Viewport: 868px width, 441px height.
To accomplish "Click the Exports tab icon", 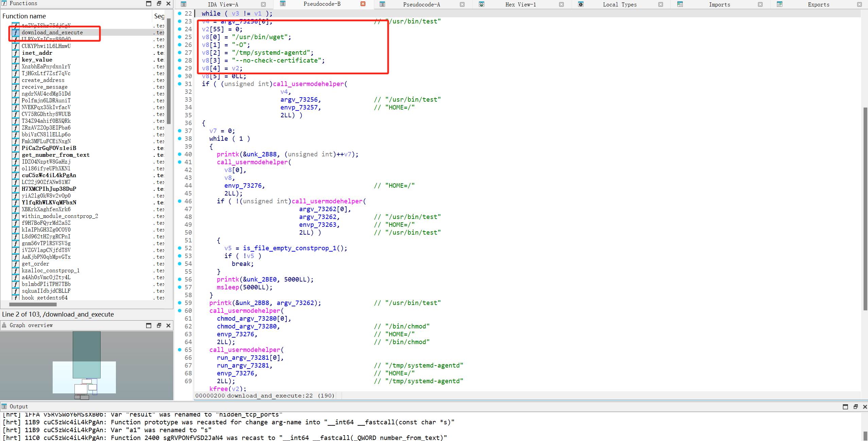I will [x=780, y=4].
